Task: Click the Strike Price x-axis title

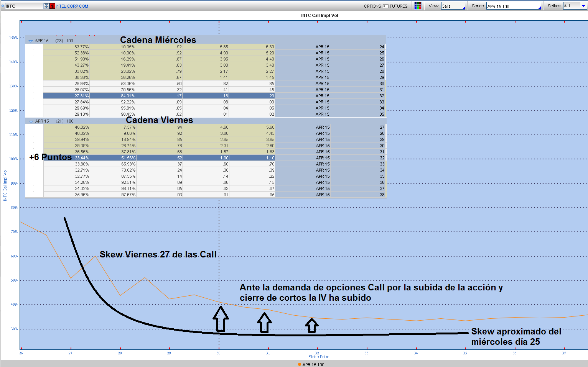Action: 319,357
